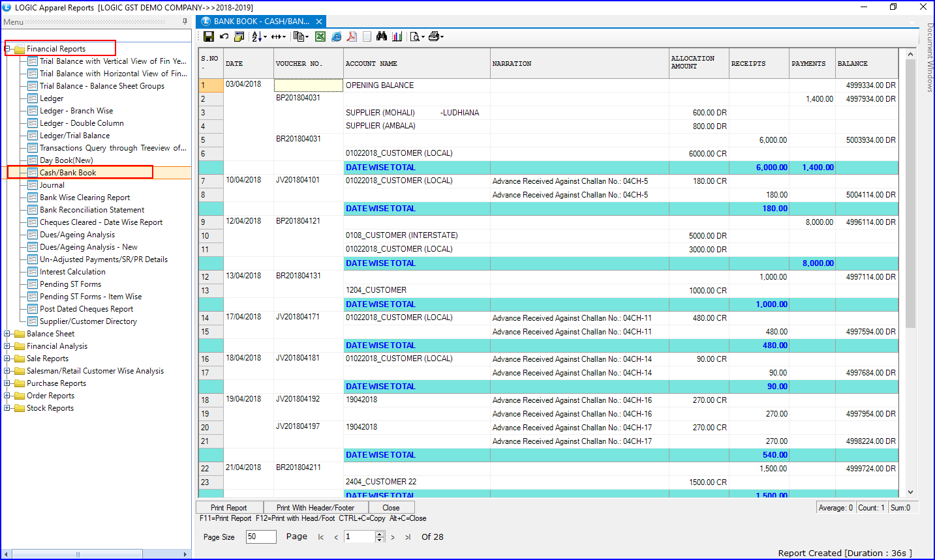Click the binoculars Find icon
Image resolution: width=935 pixels, height=560 pixels.
click(382, 37)
